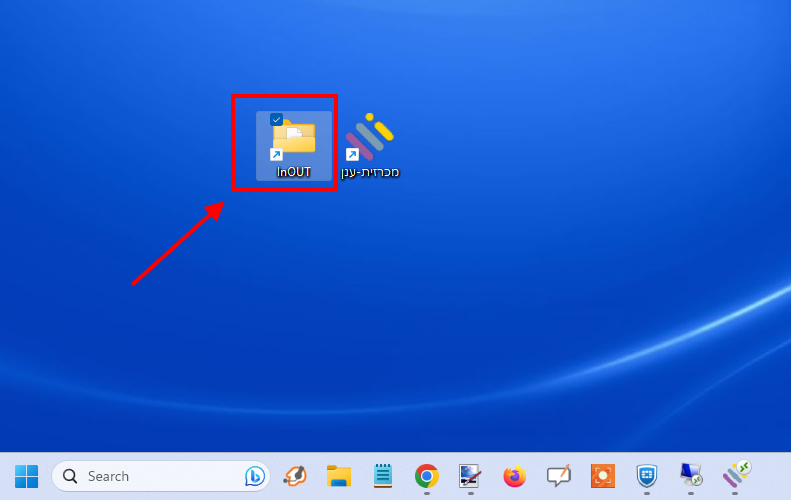Image resolution: width=791 pixels, height=500 pixels.
Task: Open the blue notepad app in taskbar
Action: tap(383, 476)
